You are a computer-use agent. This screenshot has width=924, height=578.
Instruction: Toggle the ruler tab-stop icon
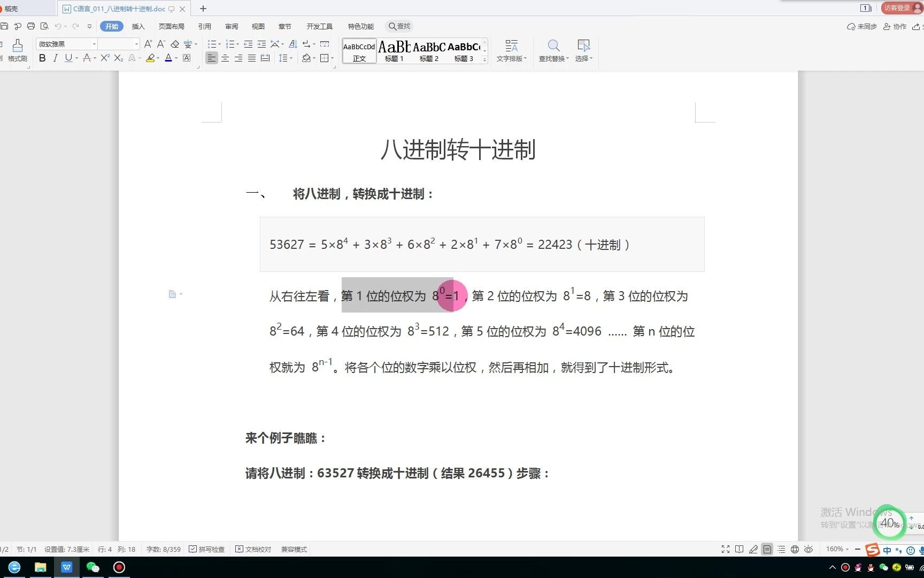coord(325,44)
